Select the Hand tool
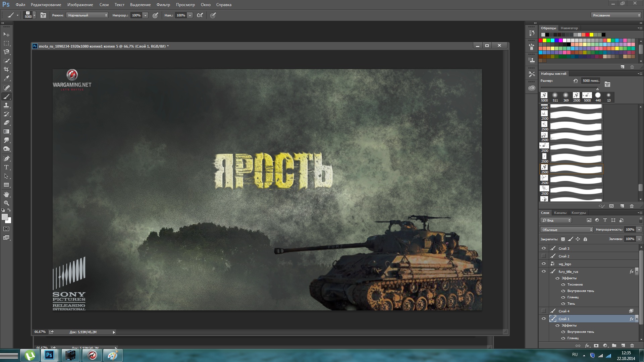644x362 pixels. (x=6, y=194)
